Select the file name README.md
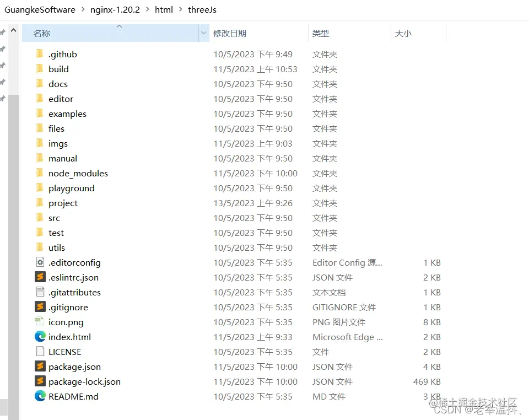529x420 pixels. tap(73, 396)
